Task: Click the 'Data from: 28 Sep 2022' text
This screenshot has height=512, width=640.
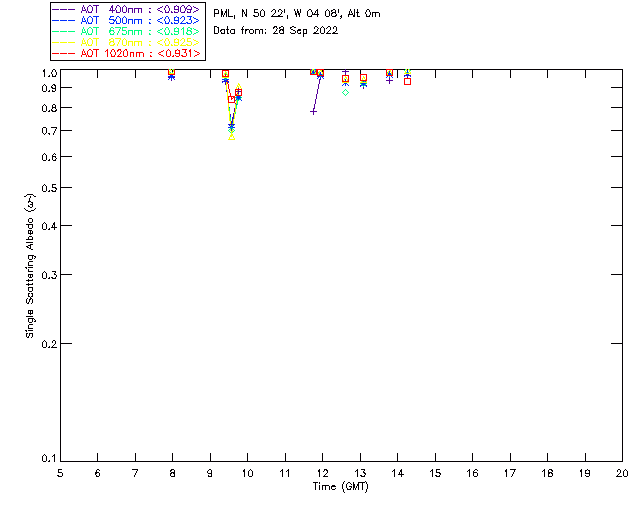Action: tap(276, 31)
